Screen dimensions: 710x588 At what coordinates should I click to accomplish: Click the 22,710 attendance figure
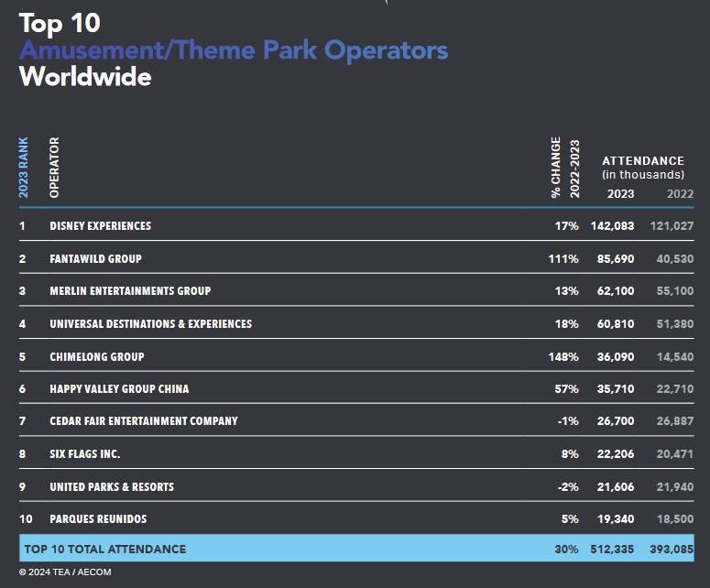pos(674,389)
